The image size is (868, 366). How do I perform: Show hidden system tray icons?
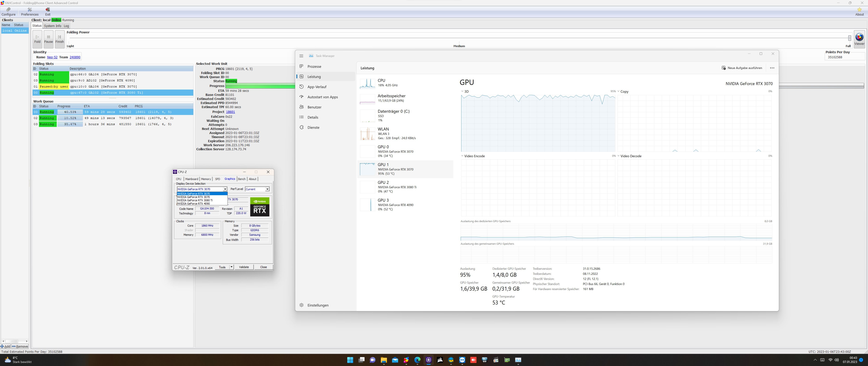[x=815, y=360]
